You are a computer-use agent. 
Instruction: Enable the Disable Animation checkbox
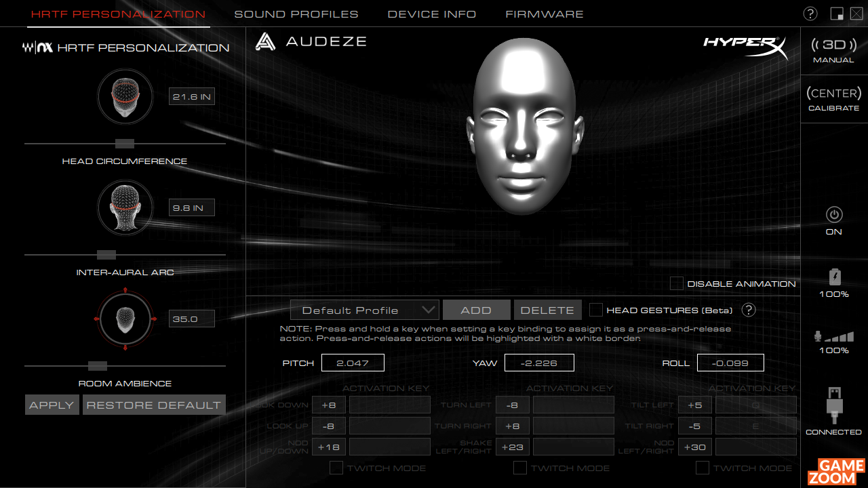(x=676, y=283)
